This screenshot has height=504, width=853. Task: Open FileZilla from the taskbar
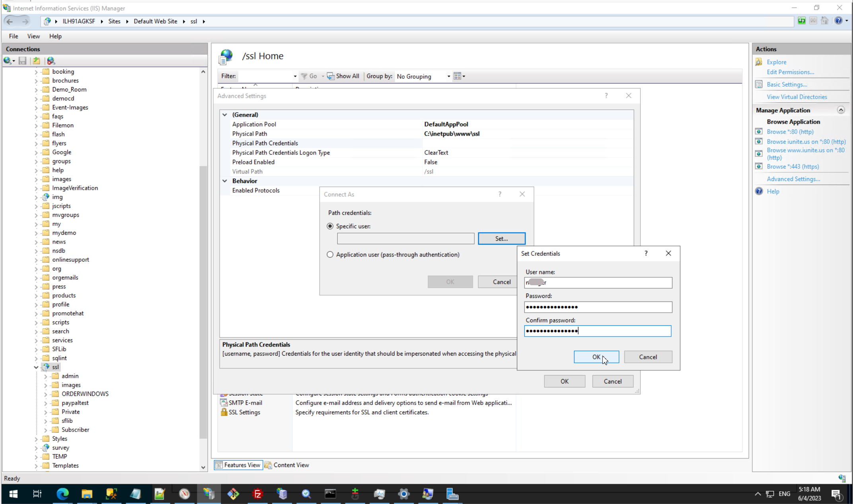click(257, 494)
